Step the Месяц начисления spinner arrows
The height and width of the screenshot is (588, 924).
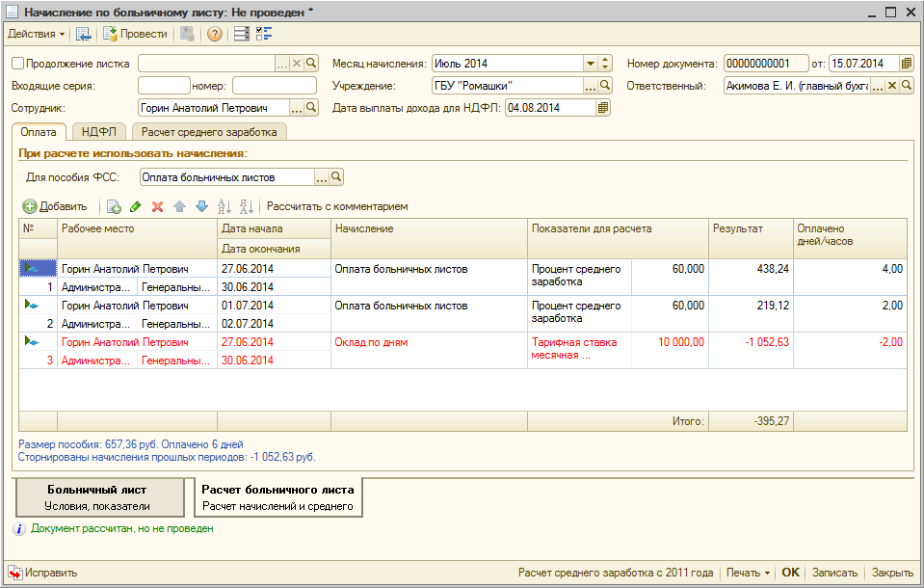click(x=605, y=64)
